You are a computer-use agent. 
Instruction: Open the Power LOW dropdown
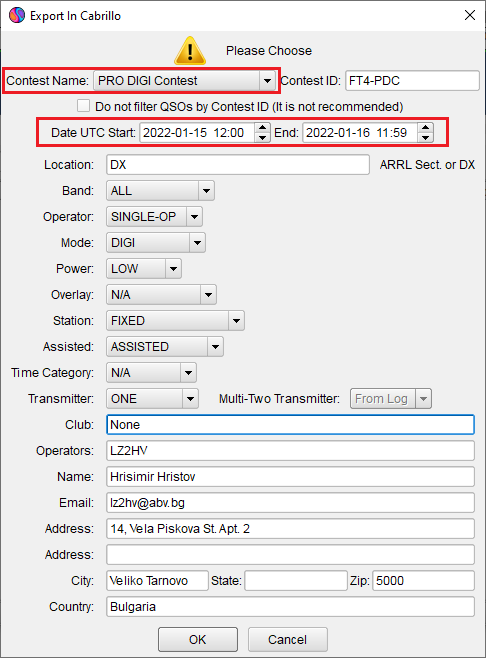pos(173,269)
